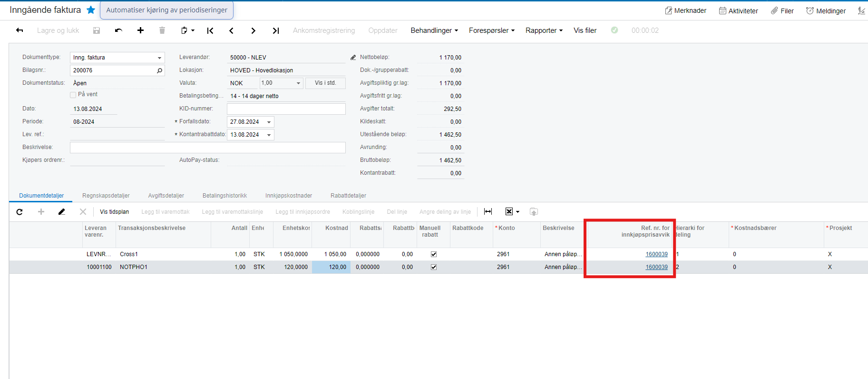Switch to Avgiftsdetaljer tab
This screenshot has height=379, width=868.
coord(166,196)
